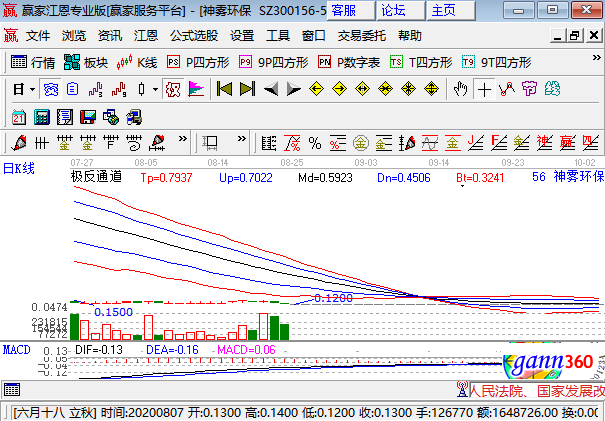
Task: Toggle the blue 窗 window icon
Action: click(x=51, y=90)
